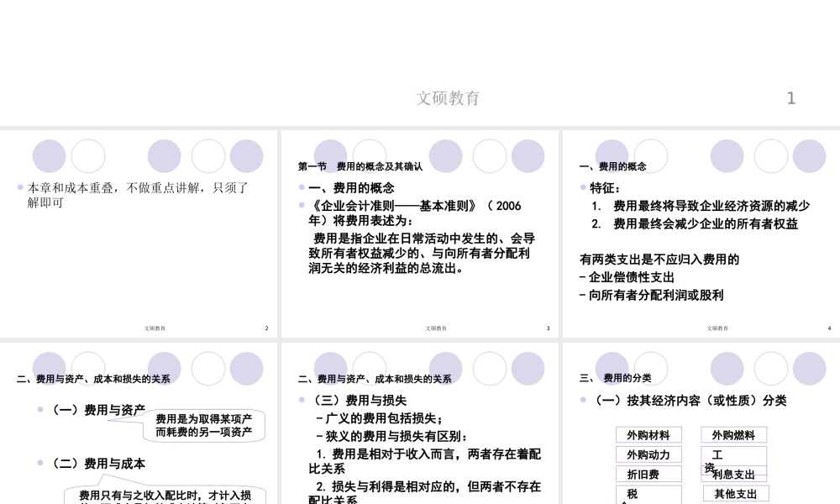Open the 费用与成本 callout on slide 5
Screen dimensions: 840x504
(165, 496)
